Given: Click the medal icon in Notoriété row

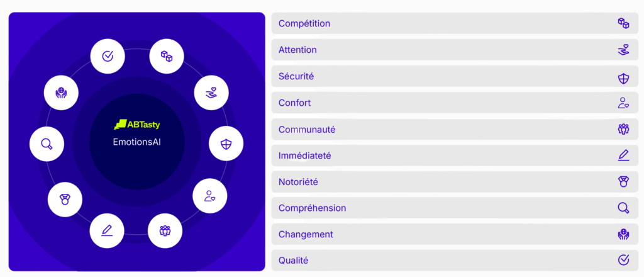Looking at the screenshot, I should pos(623,182).
